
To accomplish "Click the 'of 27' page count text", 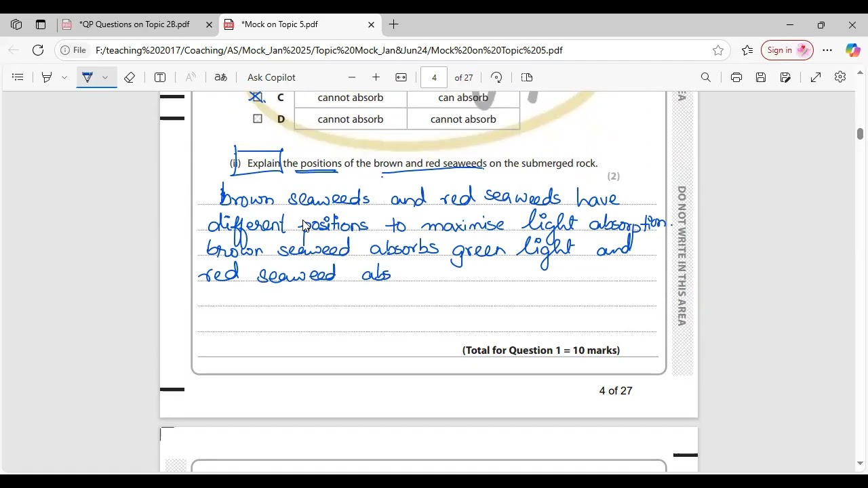I will [x=464, y=77].
